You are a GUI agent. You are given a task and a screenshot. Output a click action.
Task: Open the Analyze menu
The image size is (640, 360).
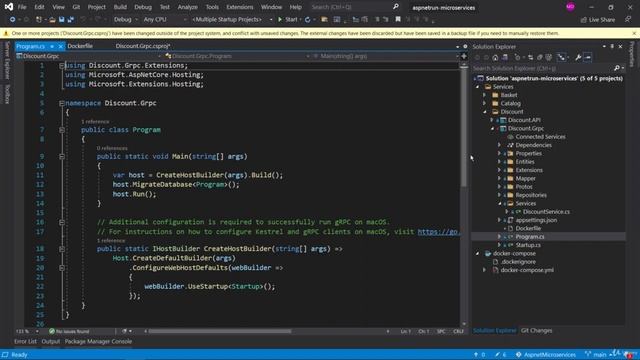(x=187, y=7)
